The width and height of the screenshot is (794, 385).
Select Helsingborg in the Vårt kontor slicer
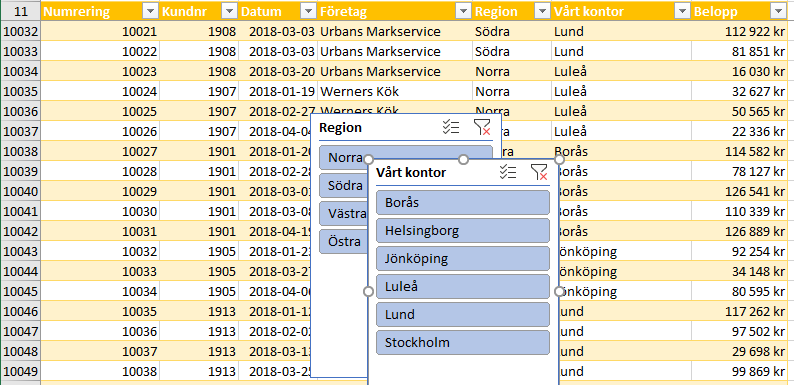click(463, 230)
